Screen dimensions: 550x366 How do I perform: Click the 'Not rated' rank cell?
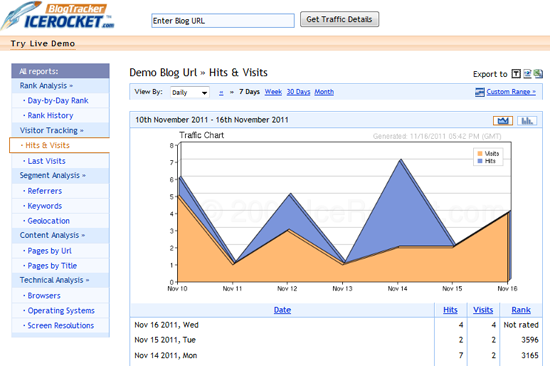click(x=521, y=325)
